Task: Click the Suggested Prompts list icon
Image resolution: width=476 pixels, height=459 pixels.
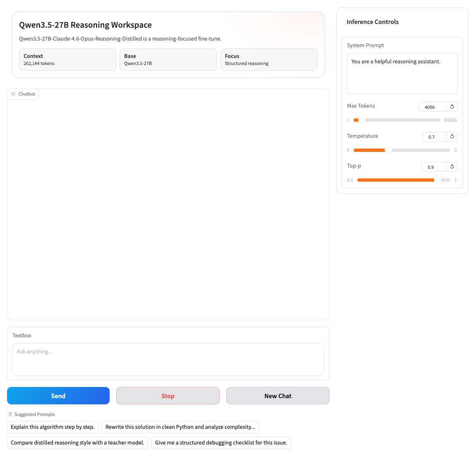Action: (x=10, y=414)
